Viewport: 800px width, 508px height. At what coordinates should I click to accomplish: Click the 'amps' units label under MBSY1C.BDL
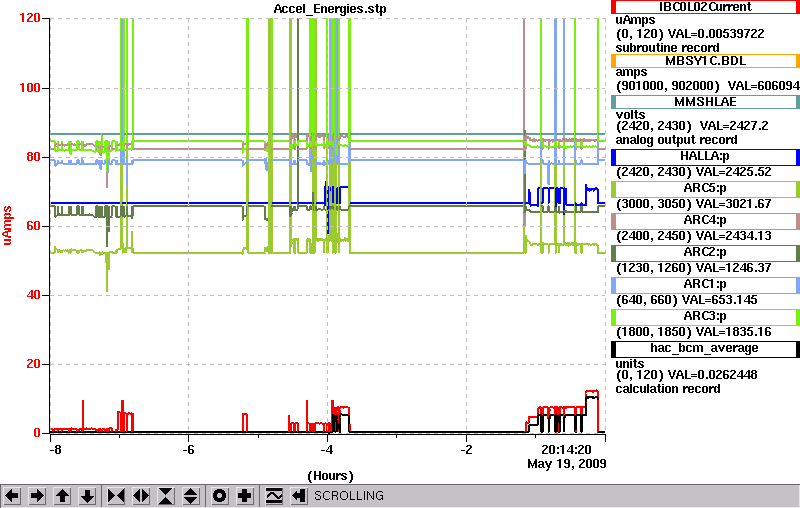click(631, 72)
